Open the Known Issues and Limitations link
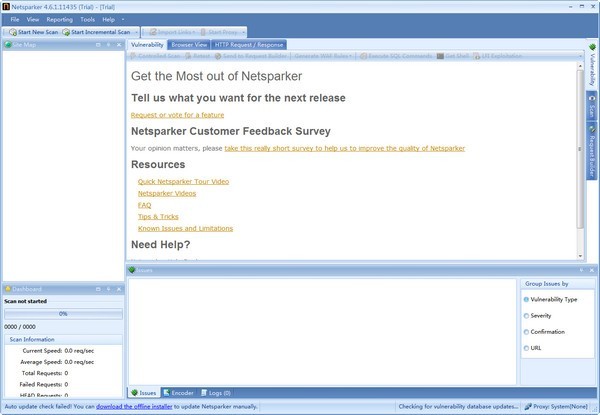Image resolution: width=600 pixels, height=415 pixels. tap(185, 228)
